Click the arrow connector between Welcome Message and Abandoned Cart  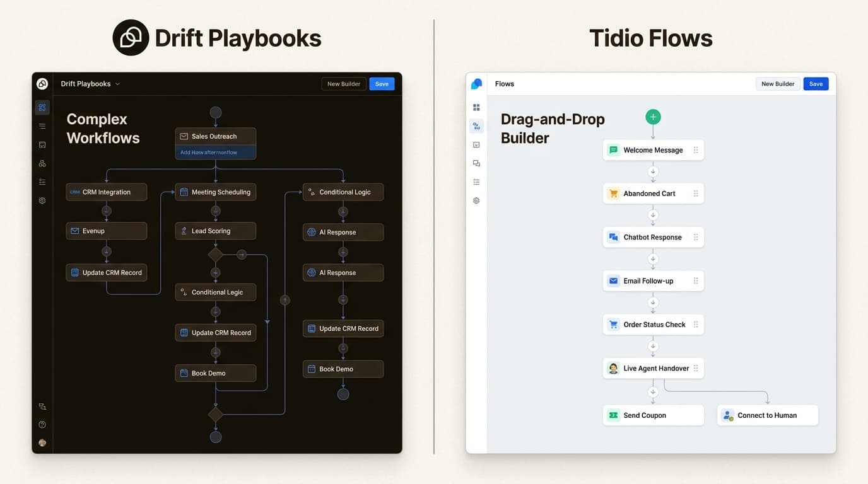pos(653,171)
